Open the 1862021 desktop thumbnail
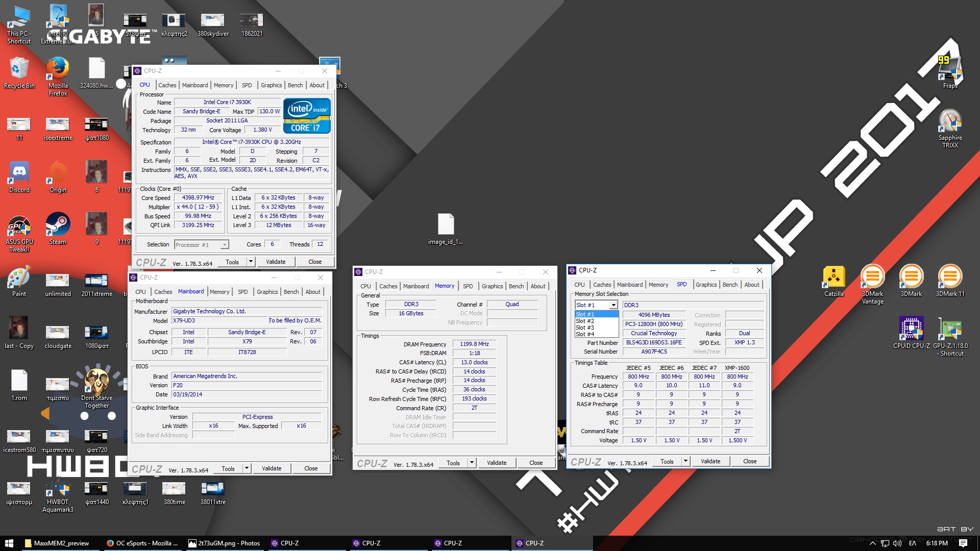Screen dimensions: 980x551 coord(252,23)
